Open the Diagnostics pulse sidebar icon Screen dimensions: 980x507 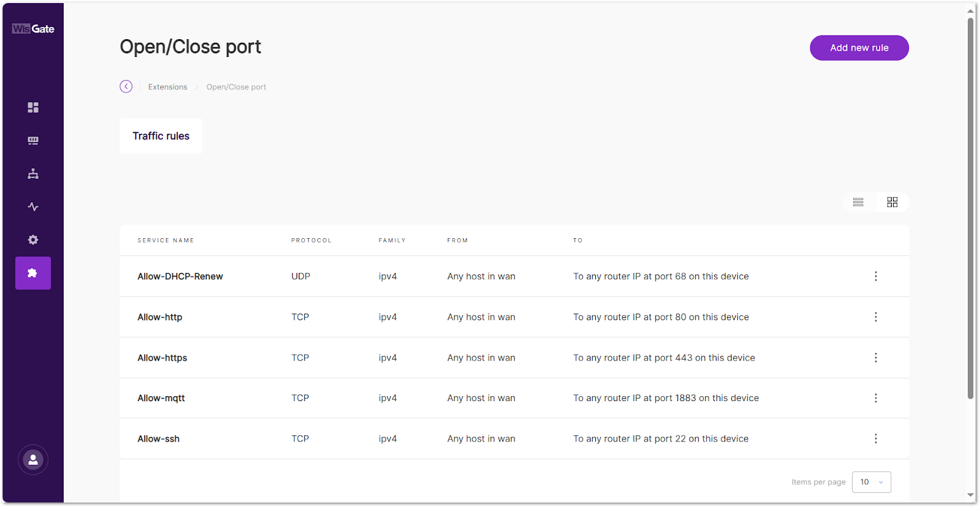(33, 207)
